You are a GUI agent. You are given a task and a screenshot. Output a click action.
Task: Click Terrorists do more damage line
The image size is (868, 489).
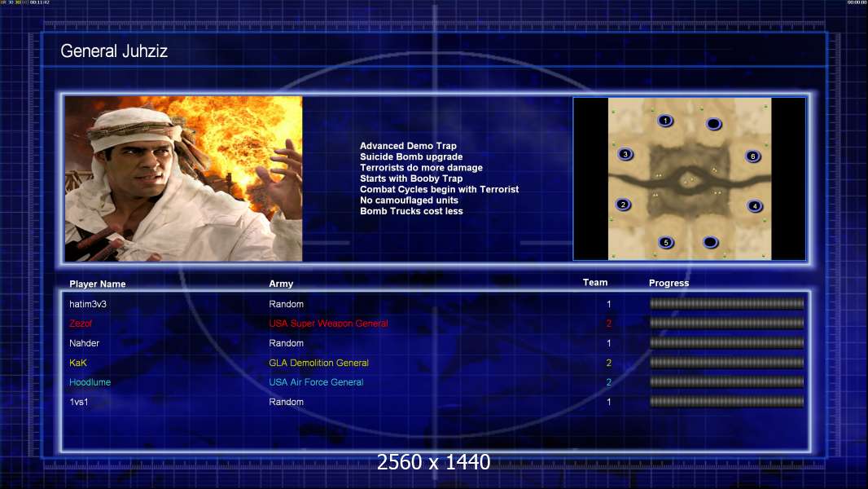pos(421,167)
